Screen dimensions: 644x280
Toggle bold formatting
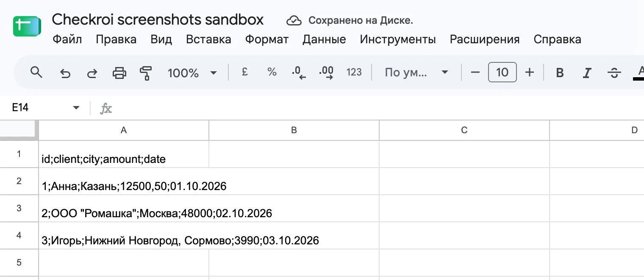click(x=560, y=73)
